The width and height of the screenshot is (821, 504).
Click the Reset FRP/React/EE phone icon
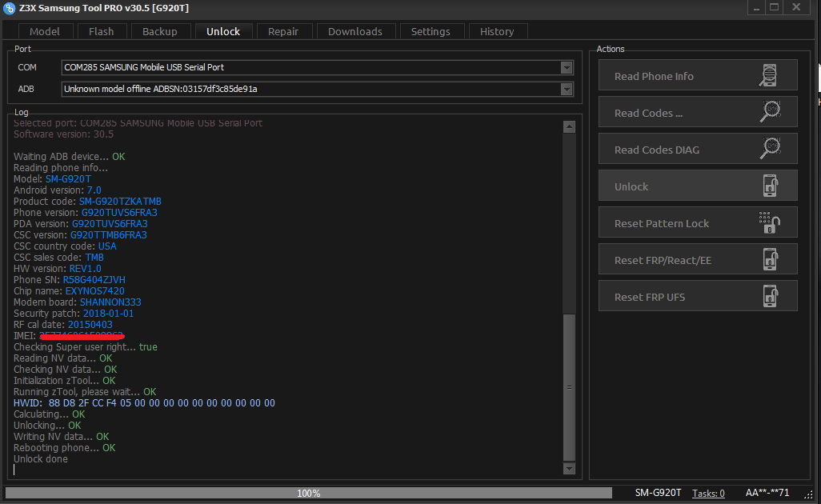click(771, 259)
